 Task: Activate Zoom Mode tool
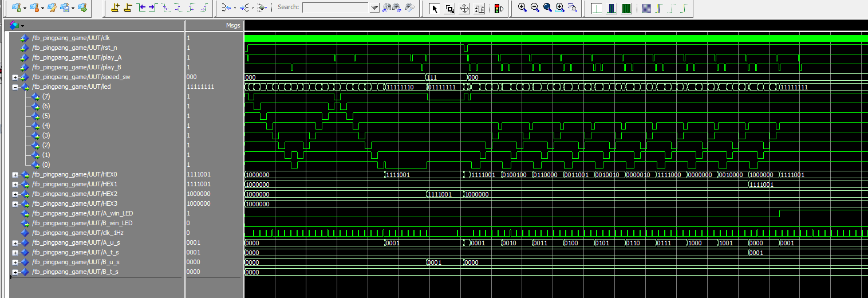[449, 8]
